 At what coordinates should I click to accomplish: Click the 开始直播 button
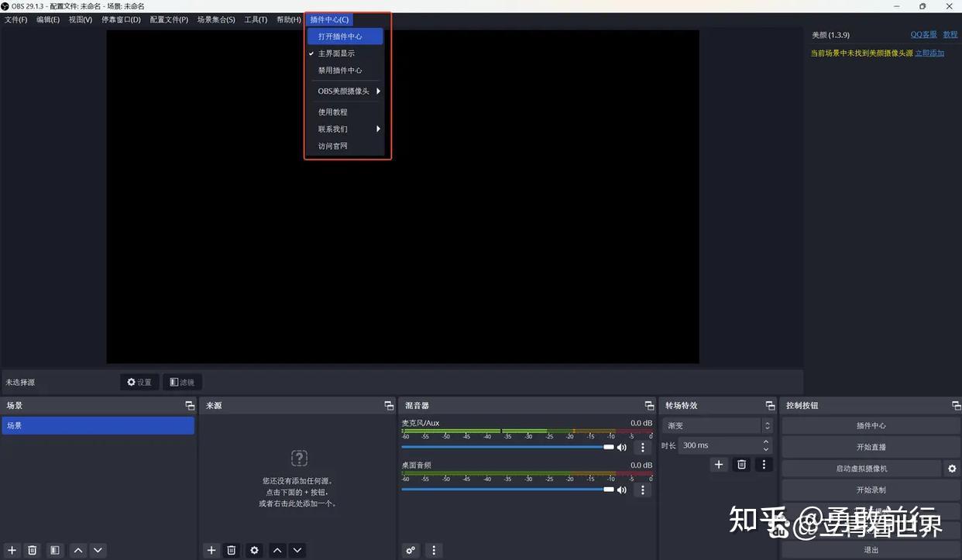871,447
